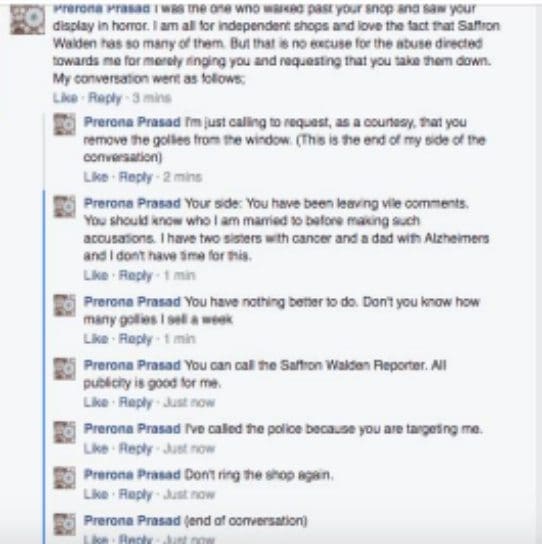This screenshot has width=542, height=544.
Task: Click avatar next to 'You have nothing better' reply
Action: click(65, 305)
